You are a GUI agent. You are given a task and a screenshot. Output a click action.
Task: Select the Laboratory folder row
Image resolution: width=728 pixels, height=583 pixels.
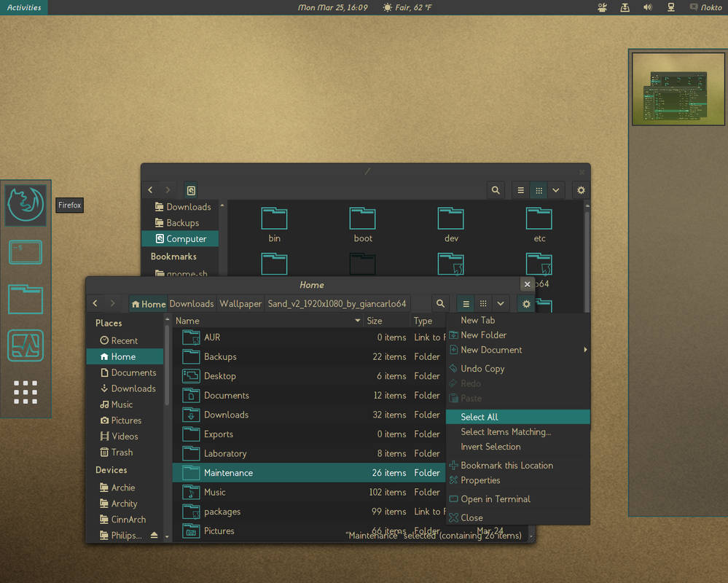309,453
